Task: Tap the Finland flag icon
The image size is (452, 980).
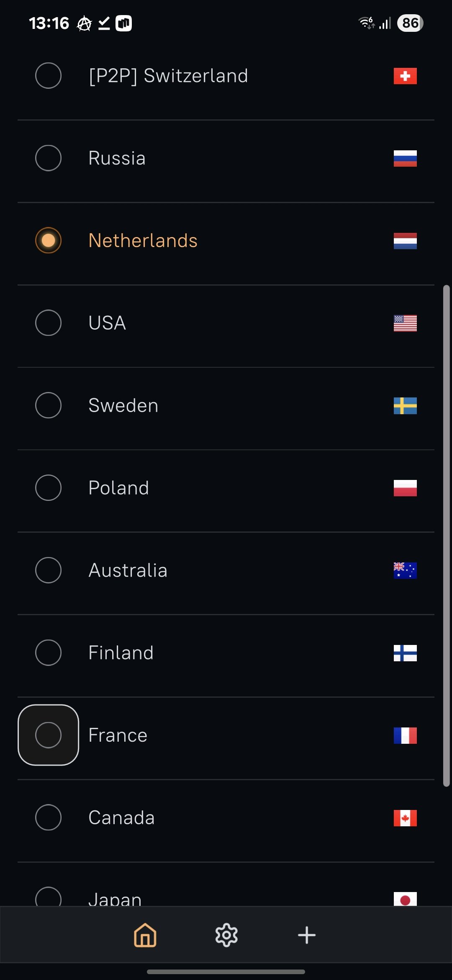Action: pyautogui.click(x=405, y=653)
